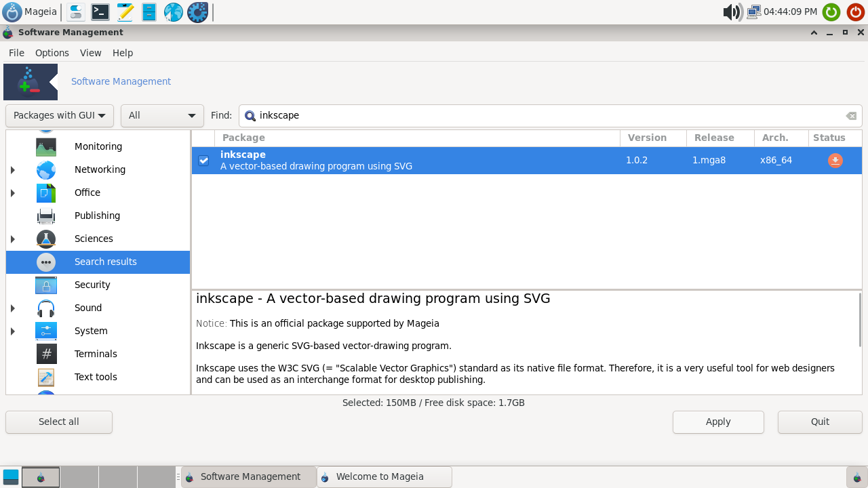This screenshot has width=868, height=488.
Task: Launch the web browser globe icon
Action: [174, 12]
